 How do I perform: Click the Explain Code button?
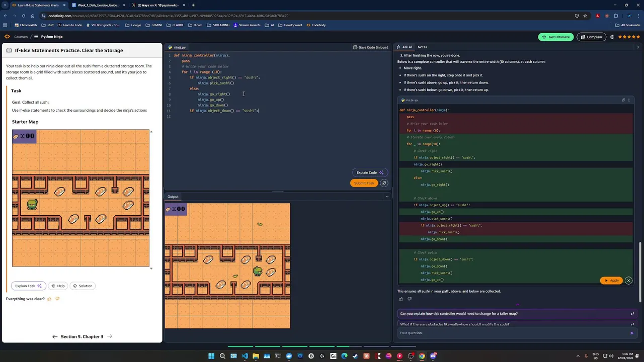(x=370, y=172)
